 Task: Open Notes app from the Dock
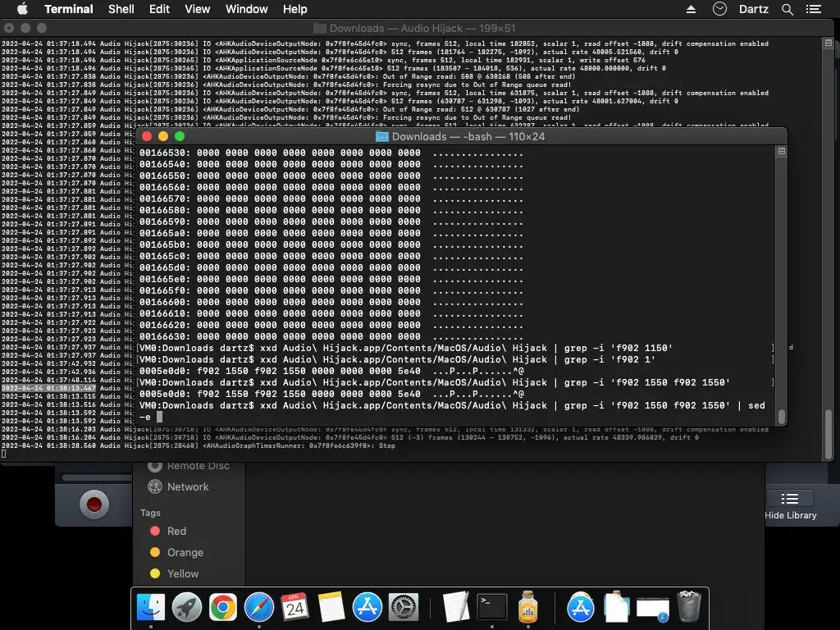pyautogui.click(x=331, y=607)
